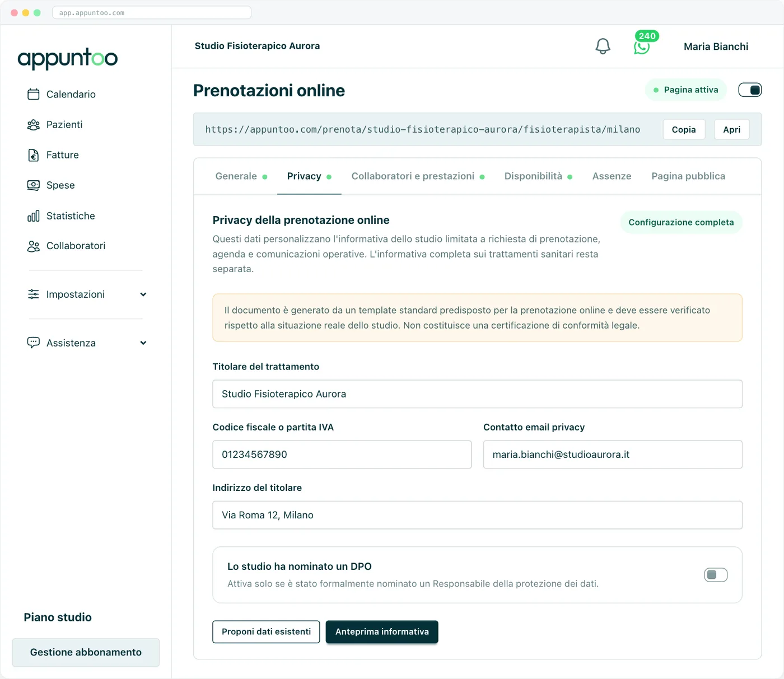Image resolution: width=784 pixels, height=679 pixels.
Task: Click the Piano studio label
Action: coord(58,617)
